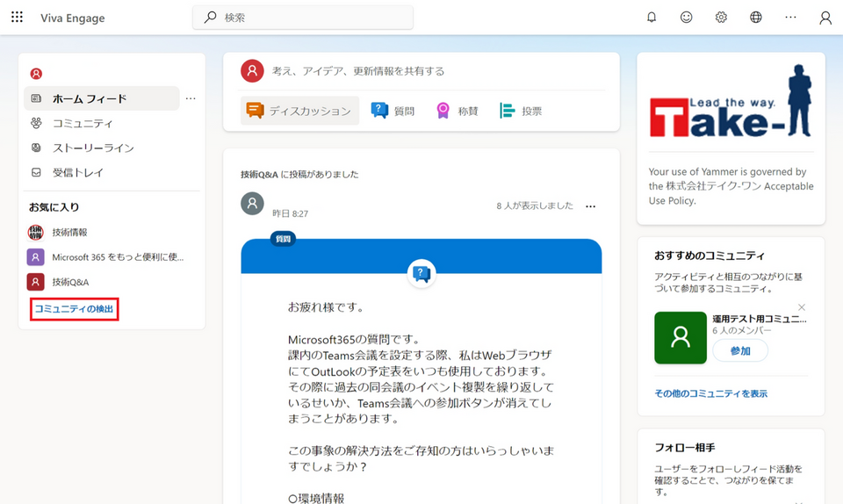Dismiss the 運用テスト用コミュニティ suggestion
The height and width of the screenshot is (504, 843).
coord(802,307)
